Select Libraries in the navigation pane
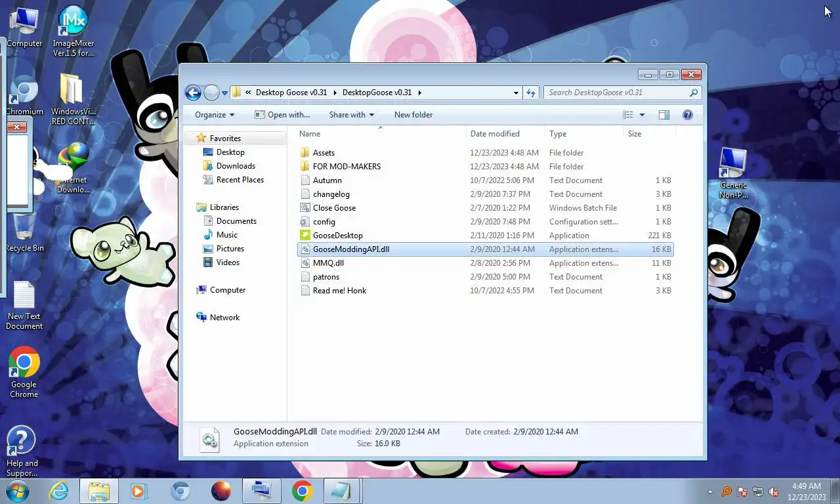This screenshot has height=504, width=840. [224, 207]
